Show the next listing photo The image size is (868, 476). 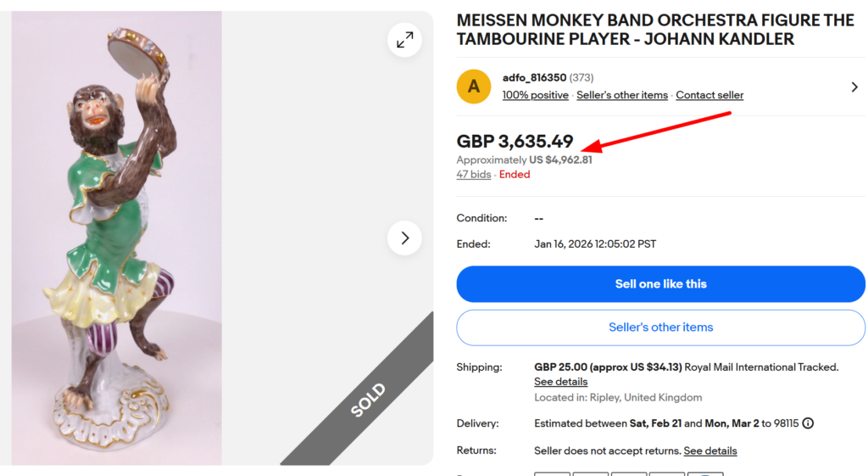[x=405, y=238]
